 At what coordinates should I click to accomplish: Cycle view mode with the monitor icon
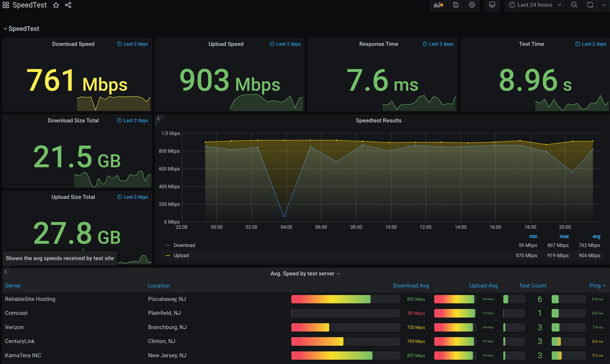pos(492,5)
